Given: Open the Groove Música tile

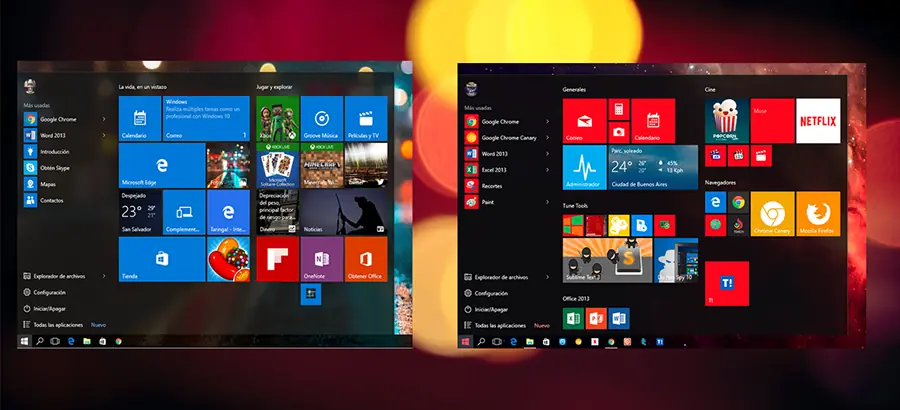Looking at the screenshot, I should (x=321, y=118).
